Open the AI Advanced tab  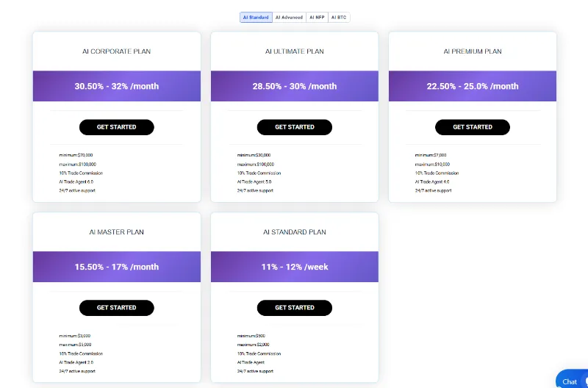(289, 17)
